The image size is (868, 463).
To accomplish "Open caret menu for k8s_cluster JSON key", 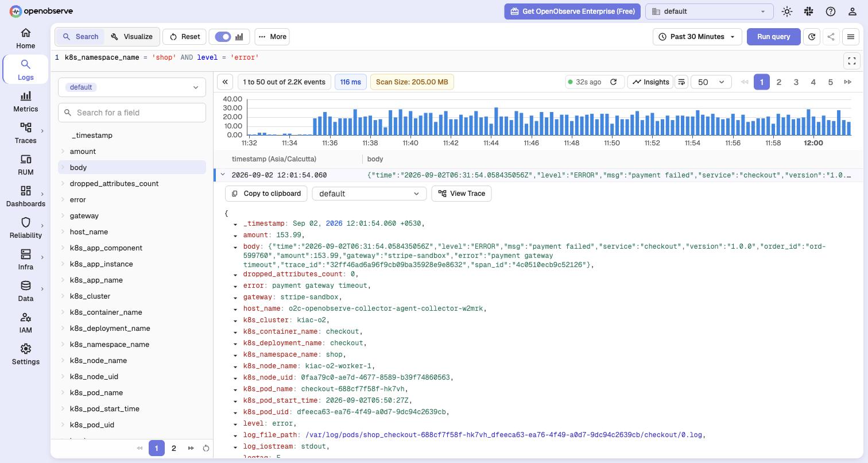I will [235, 321].
